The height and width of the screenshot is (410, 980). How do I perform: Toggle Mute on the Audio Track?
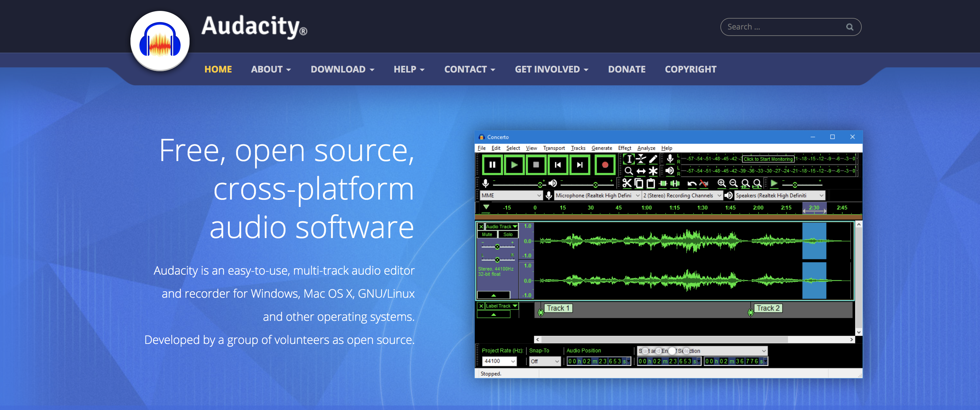pyautogui.click(x=487, y=235)
